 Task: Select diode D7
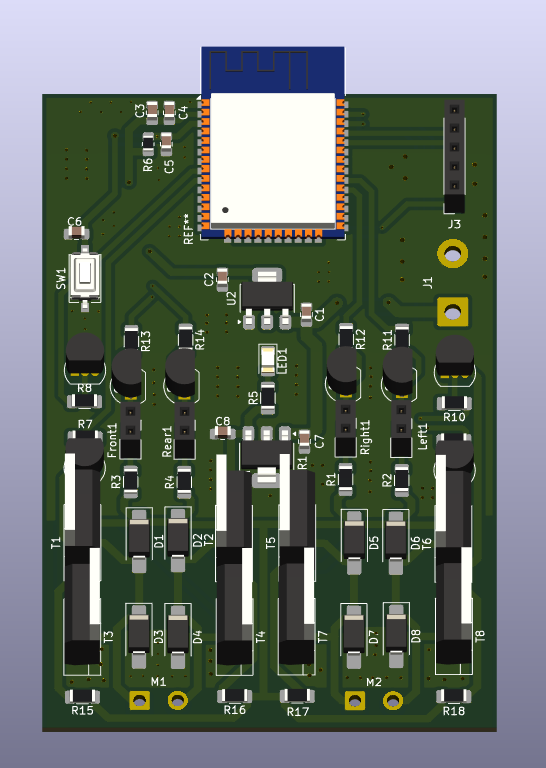click(354, 636)
